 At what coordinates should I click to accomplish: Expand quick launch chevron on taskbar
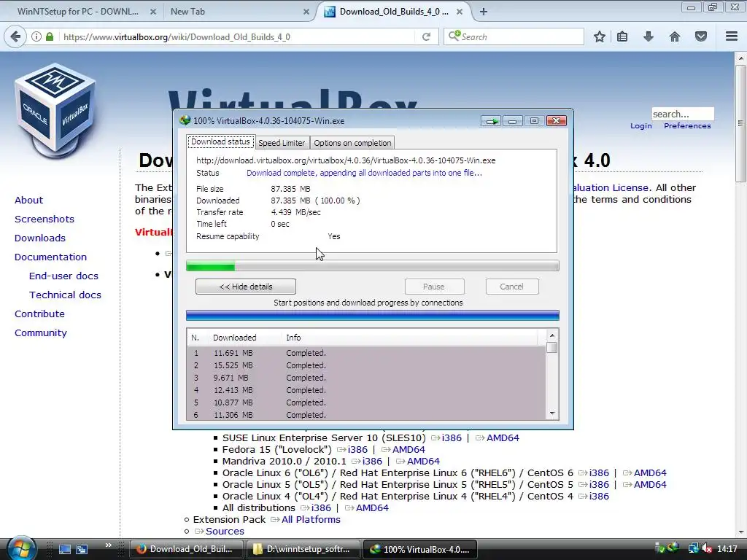[x=108, y=545]
